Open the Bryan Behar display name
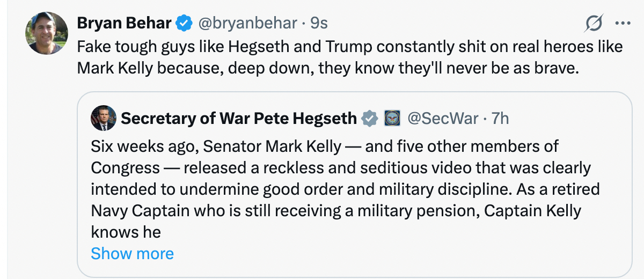The image size is (644, 279). 124,23
